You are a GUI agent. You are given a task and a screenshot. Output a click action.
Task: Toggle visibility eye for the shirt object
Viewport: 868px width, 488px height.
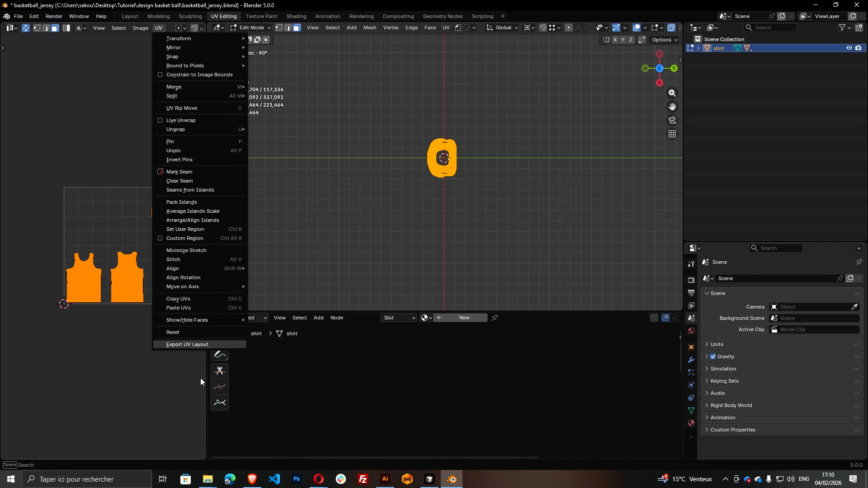tap(849, 48)
